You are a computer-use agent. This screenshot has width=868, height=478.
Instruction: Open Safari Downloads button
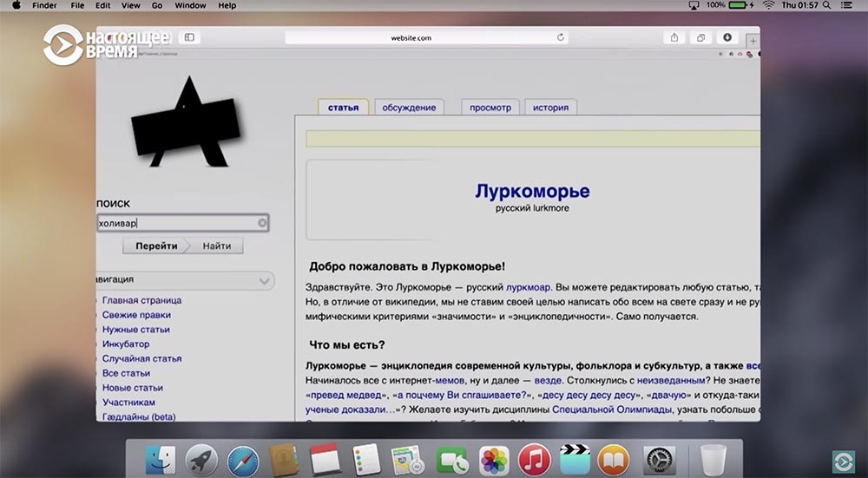click(x=727, y=37)
